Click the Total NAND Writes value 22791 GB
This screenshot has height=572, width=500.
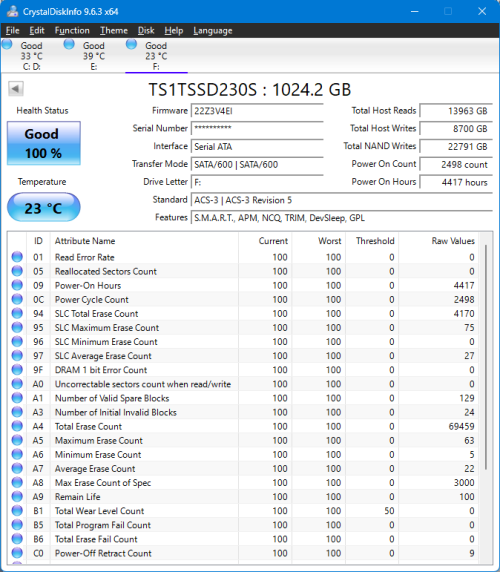[456, 146]
